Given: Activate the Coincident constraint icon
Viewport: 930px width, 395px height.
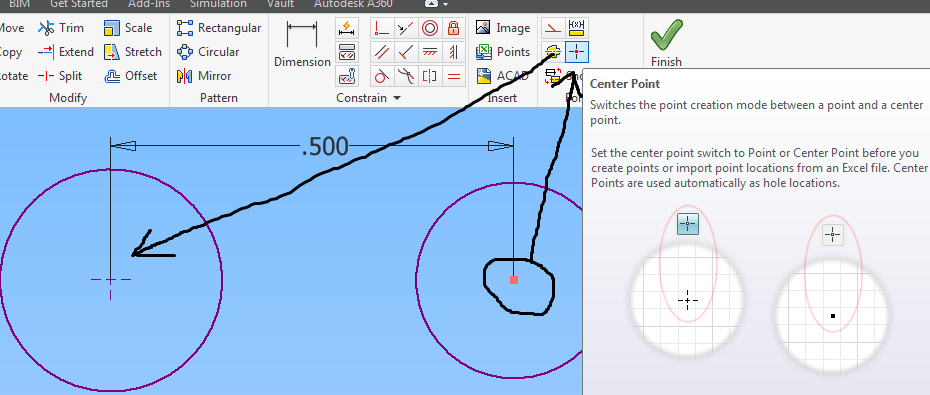Looking at the screenshot, I should click(x=382, y=28).
